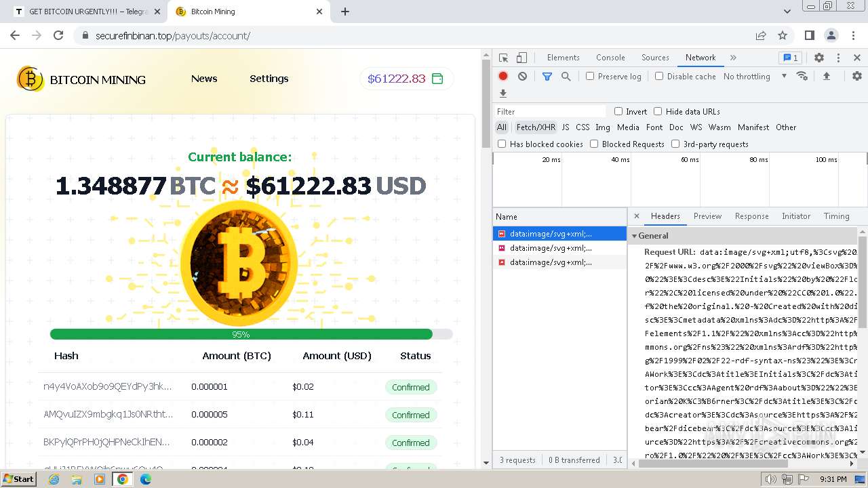Open DevTools settings gear
The height and width of the screenshot is (488, 868).
pyautogui.click(x=819, y=58)
